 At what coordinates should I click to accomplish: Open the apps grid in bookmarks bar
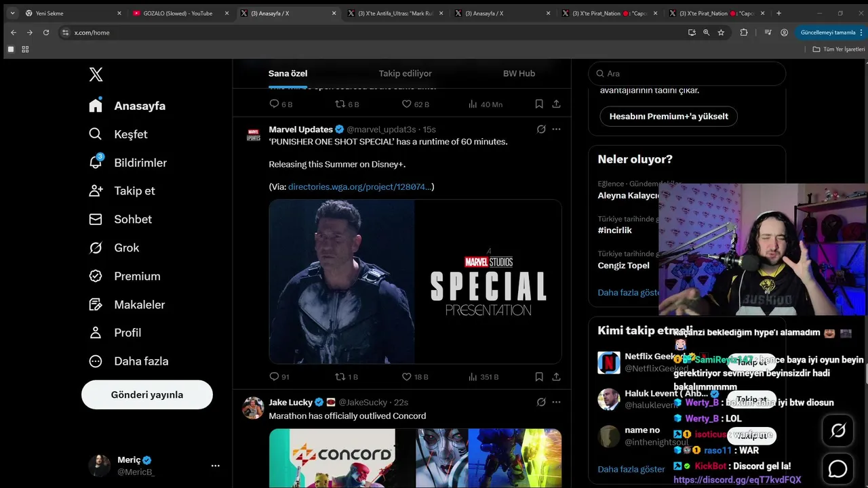[26, 49]
